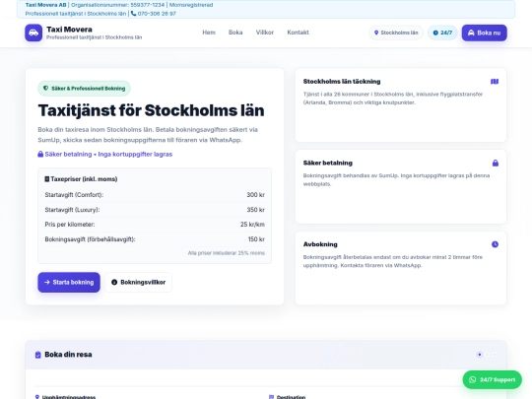Viewport: 532px width, 399px height.
Task: Click the WhatsApp icon in support button
Action: pos(472,379)
